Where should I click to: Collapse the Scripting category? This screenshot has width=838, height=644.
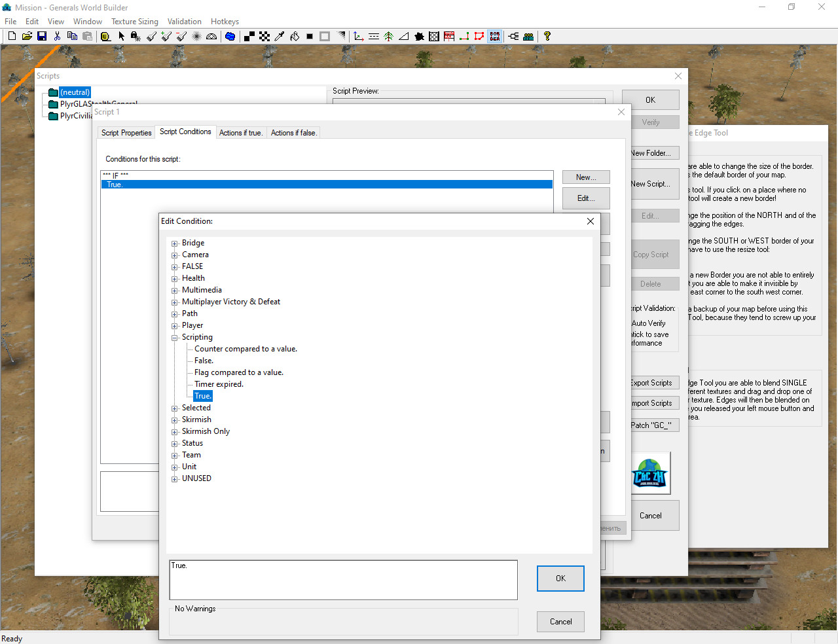pos(175,338)
